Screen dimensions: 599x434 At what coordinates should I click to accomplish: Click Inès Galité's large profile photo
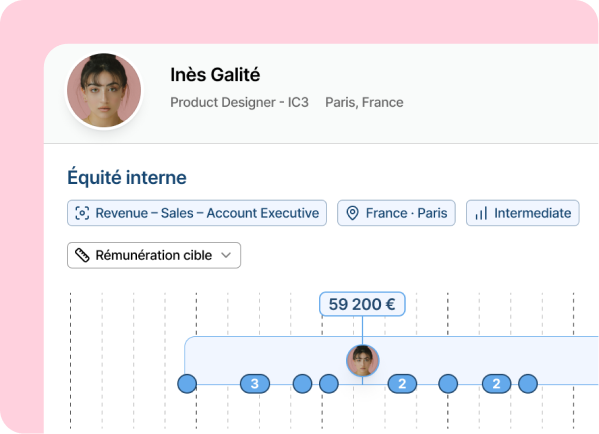click(x=104, y=91)
